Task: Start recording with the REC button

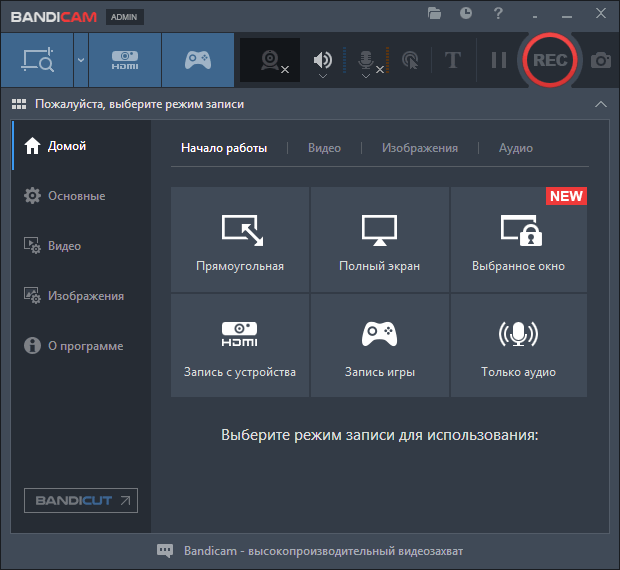Action: [549, 60]
